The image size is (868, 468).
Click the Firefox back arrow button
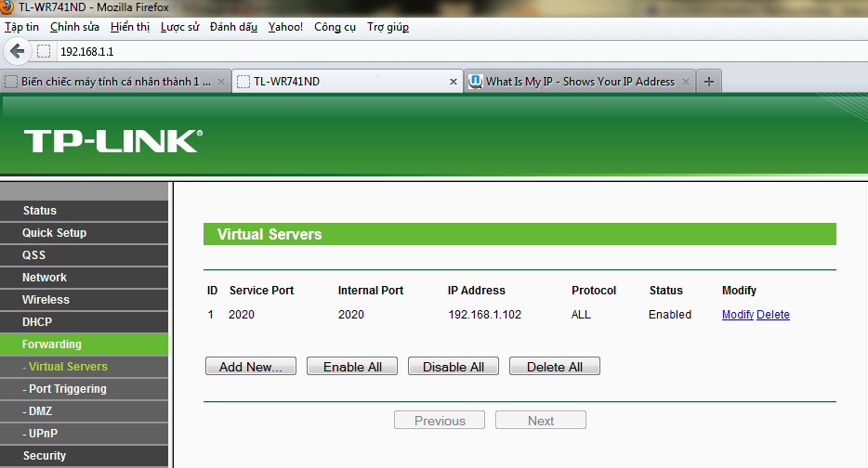[17, 51]
